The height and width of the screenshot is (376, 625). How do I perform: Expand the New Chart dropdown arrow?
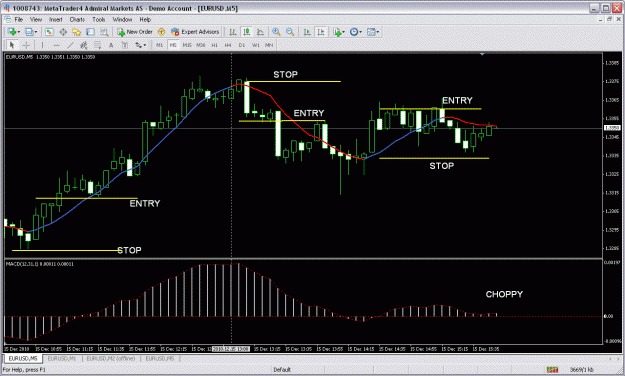coord(18,32)
